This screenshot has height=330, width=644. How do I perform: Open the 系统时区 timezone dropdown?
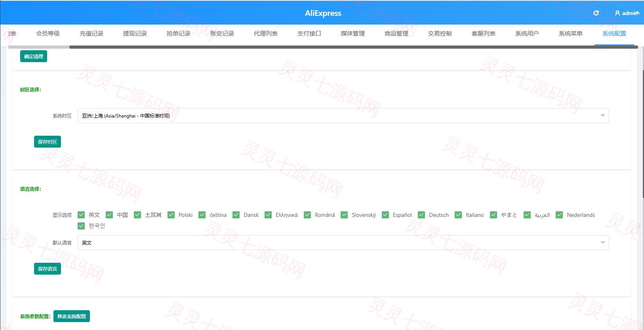(343, 116)
